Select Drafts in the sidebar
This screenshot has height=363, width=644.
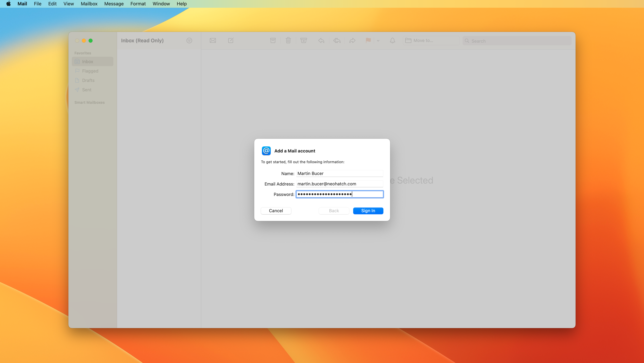coord(93,80)
